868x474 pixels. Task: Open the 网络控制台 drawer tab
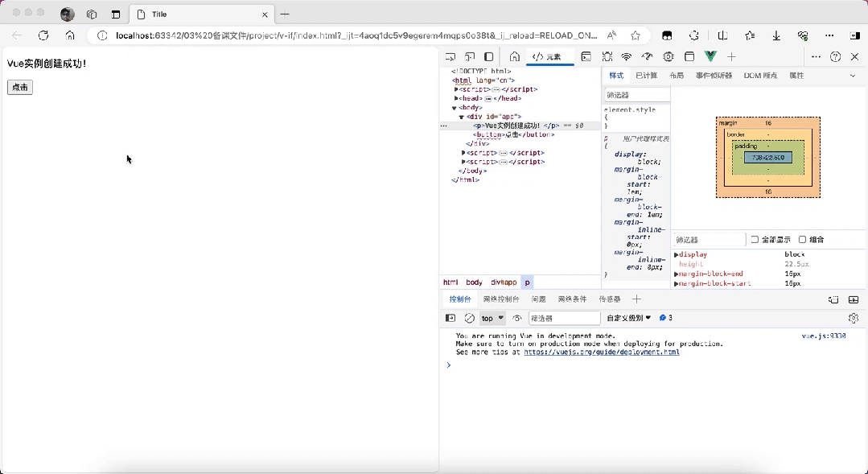pos(501,299)
